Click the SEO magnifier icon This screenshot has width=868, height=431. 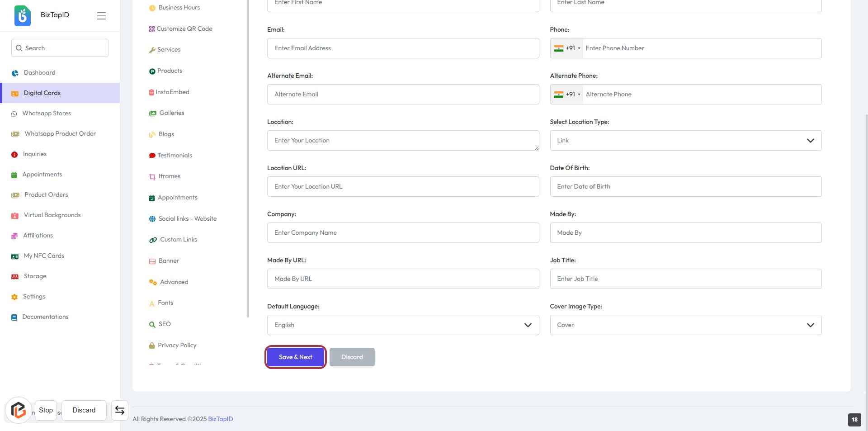click(152, 324)
